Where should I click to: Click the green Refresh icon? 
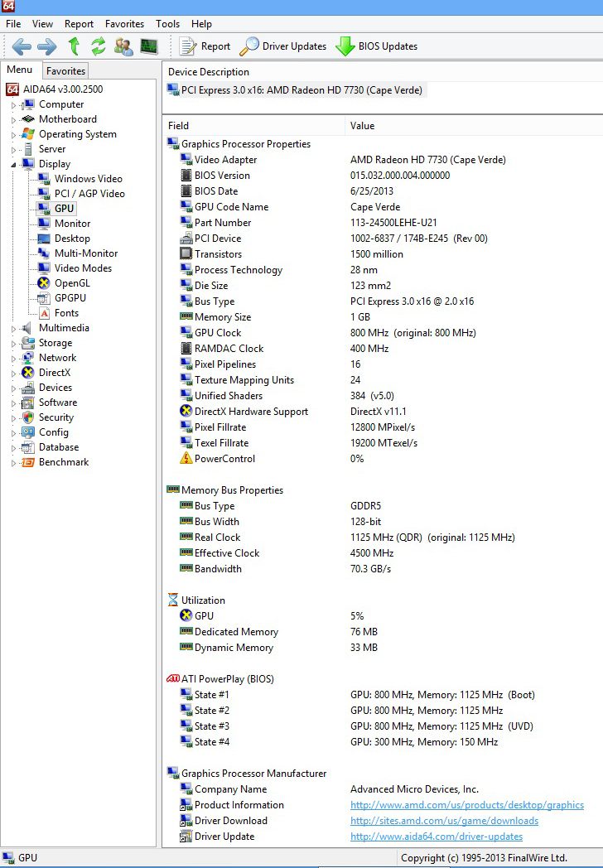(x=99, y=46)
